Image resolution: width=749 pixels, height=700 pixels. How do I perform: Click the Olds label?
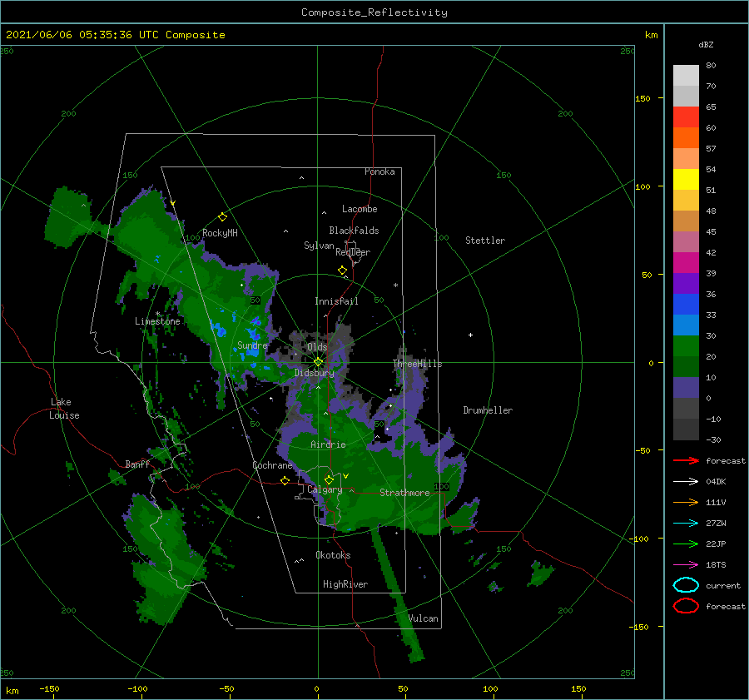click(317, 347)
